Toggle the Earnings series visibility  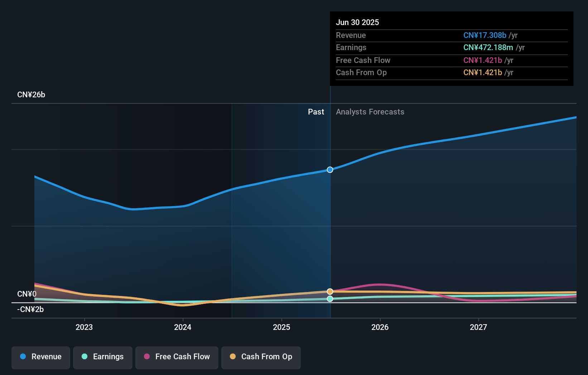coord(103,357)
